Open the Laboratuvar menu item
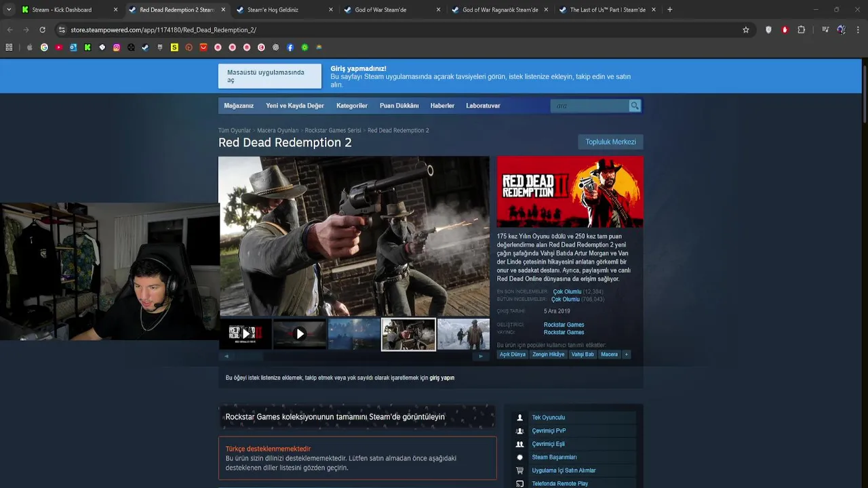Image resolution: width=868 pixels, height=488 pixels. [483, 106]
